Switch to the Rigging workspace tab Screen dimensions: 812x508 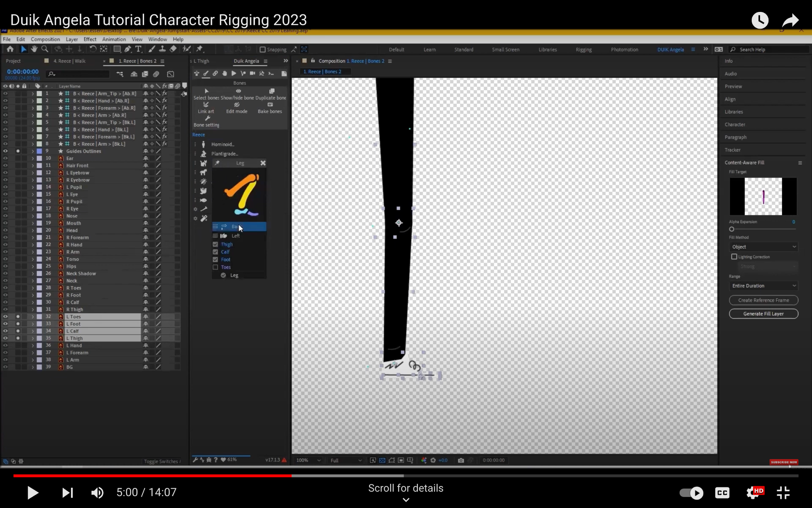(584, 50)
